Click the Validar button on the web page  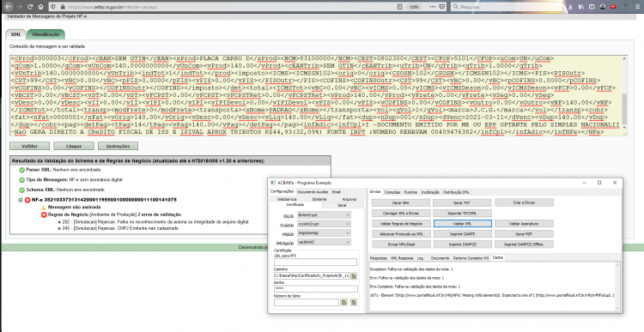click(29, 146)
